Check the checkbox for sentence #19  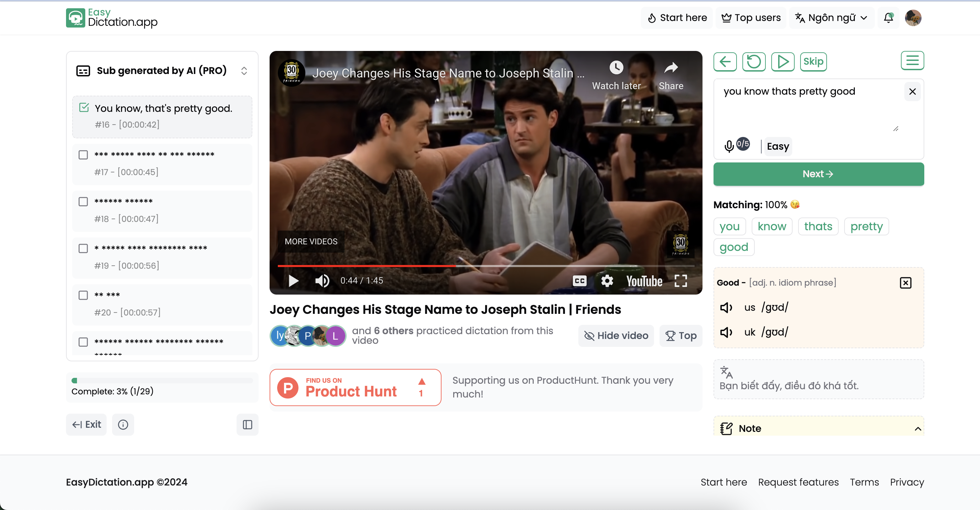(x=83, y=248)
